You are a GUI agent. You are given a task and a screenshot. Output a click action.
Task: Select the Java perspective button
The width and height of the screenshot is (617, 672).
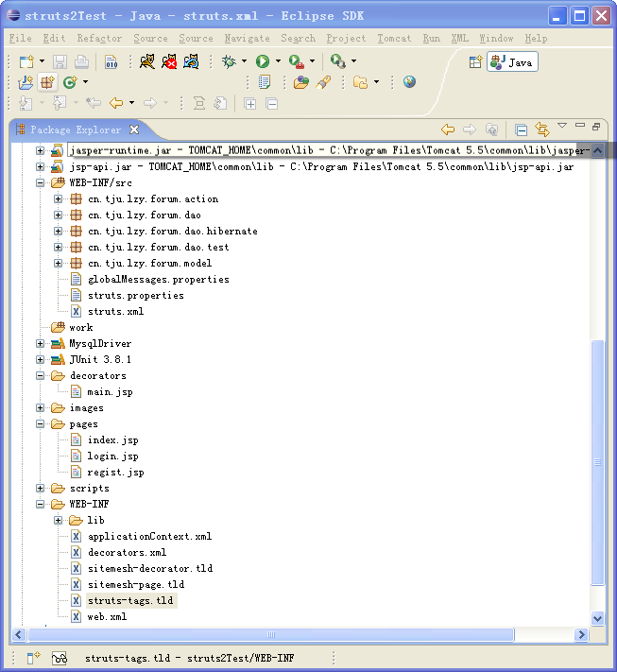click(x=512, y=62)
